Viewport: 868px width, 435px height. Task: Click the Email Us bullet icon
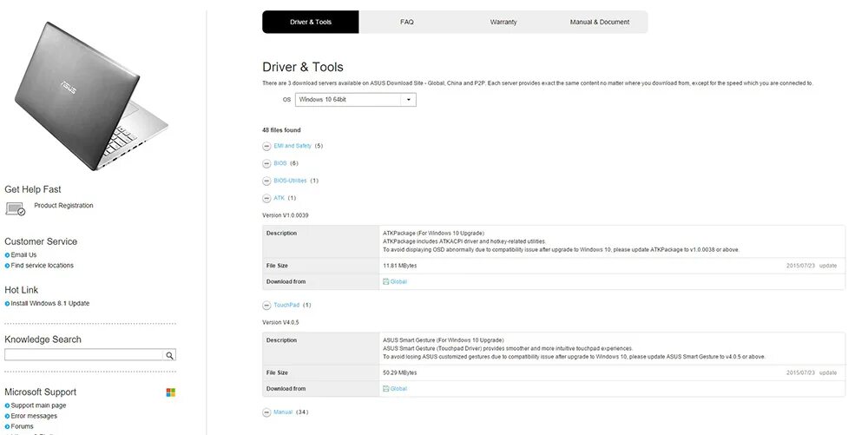coord(7,255)
